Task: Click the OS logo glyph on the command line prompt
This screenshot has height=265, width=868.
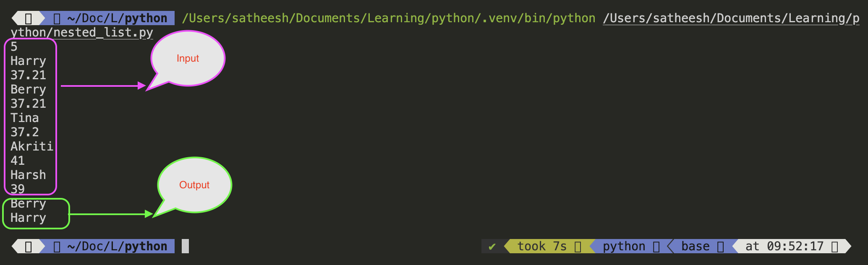Action: pyautogui.click(x=29, y=18)
